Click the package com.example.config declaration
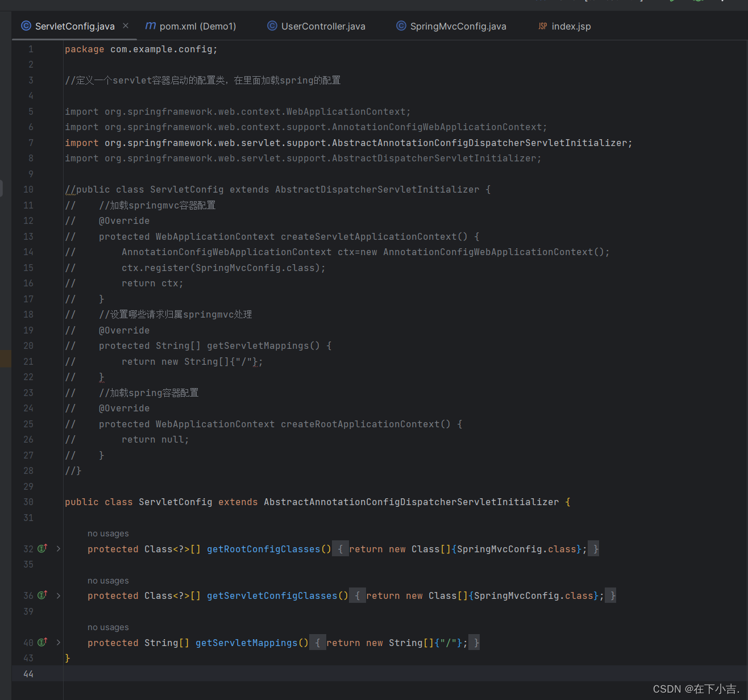Viewport: 748px width, 700px height. click(x=141, y=49)
